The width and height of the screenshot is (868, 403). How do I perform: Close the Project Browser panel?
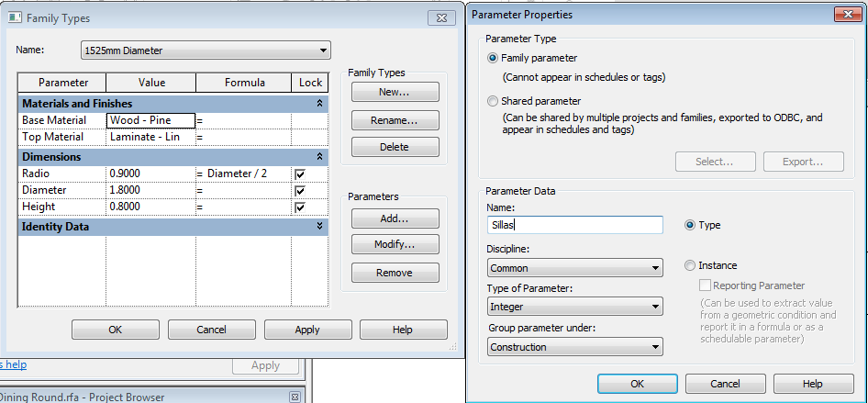(295, 397)
